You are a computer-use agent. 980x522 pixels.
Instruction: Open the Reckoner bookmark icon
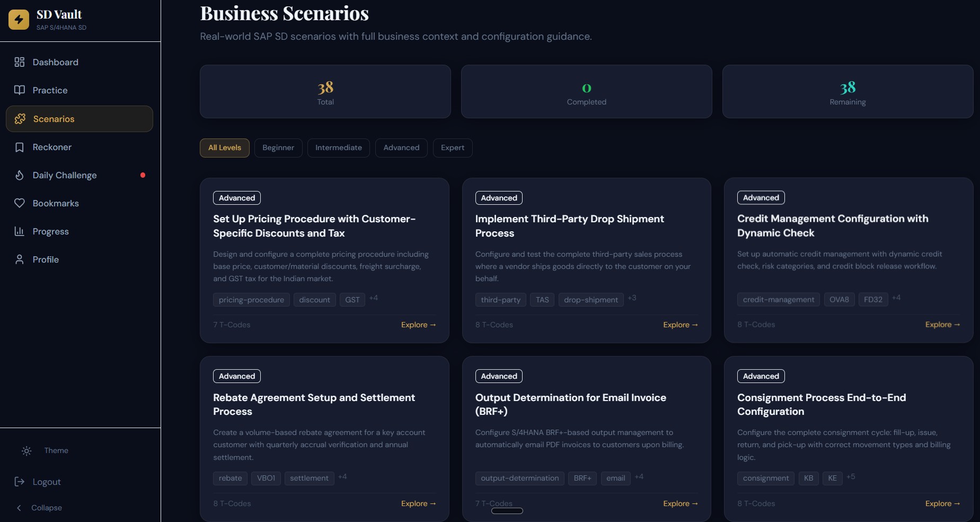pyautogui.click(x=20, y=147)
